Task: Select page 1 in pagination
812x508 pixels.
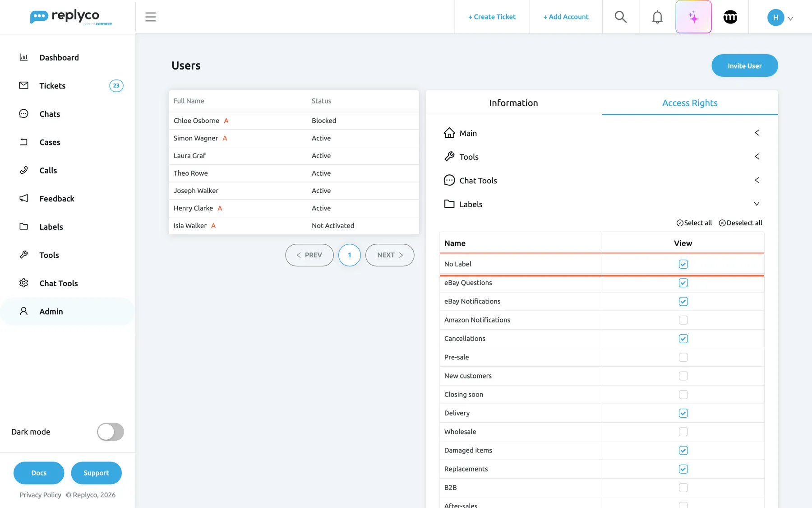Action: (x=350, y=255)
